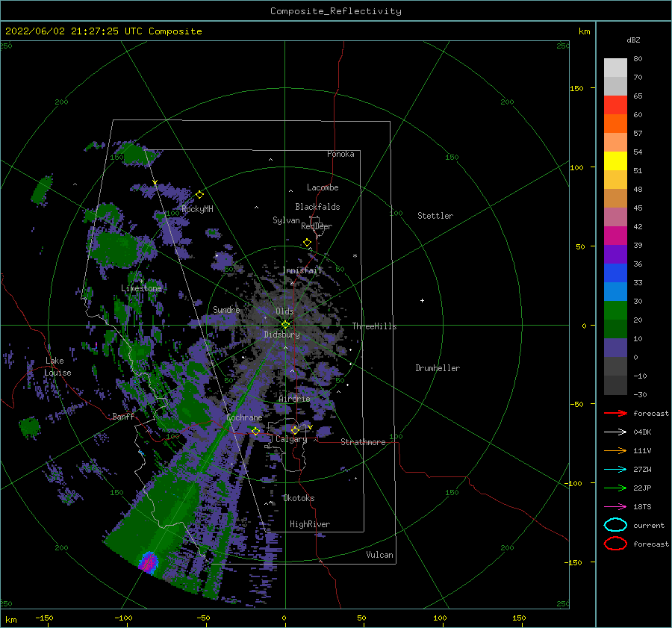Viewport: 672px width, 628px height.
Task: Click the Calgary label
Action: click(291, 439)
